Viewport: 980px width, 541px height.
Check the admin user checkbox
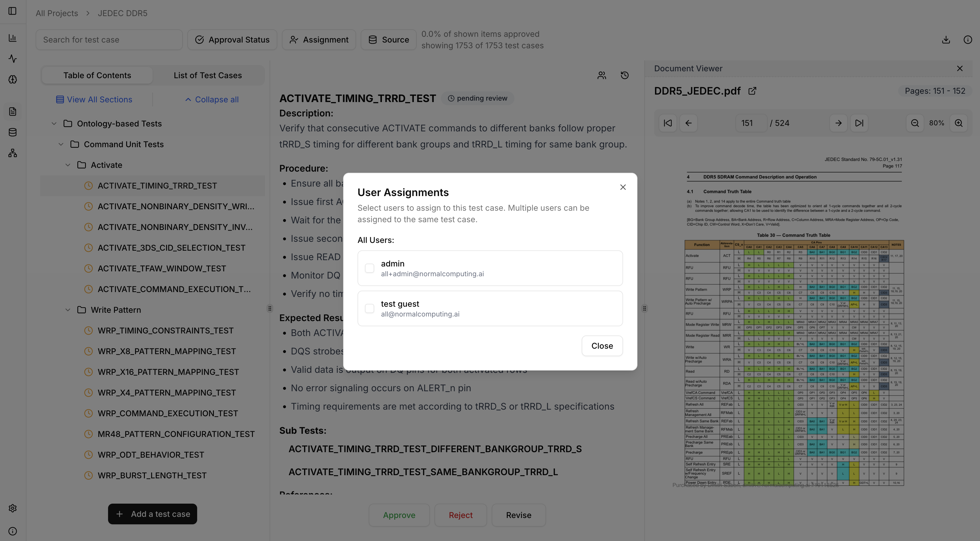tap(369, 268)
